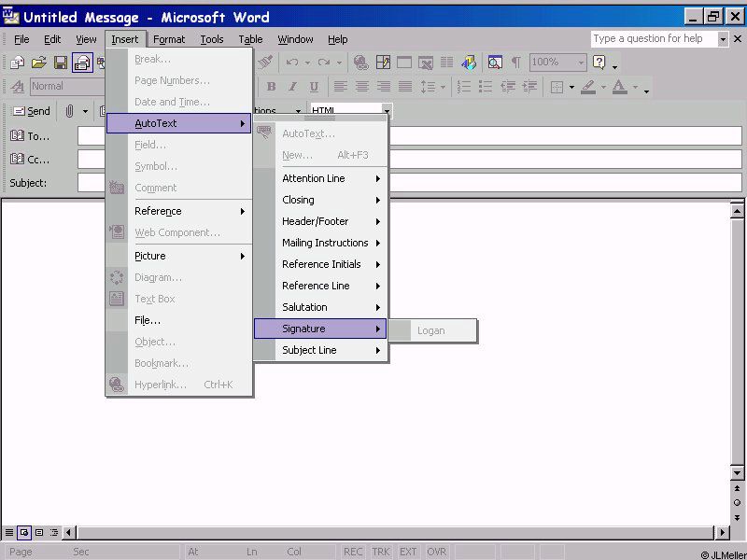Click the To... address book button

coord(30,136)
